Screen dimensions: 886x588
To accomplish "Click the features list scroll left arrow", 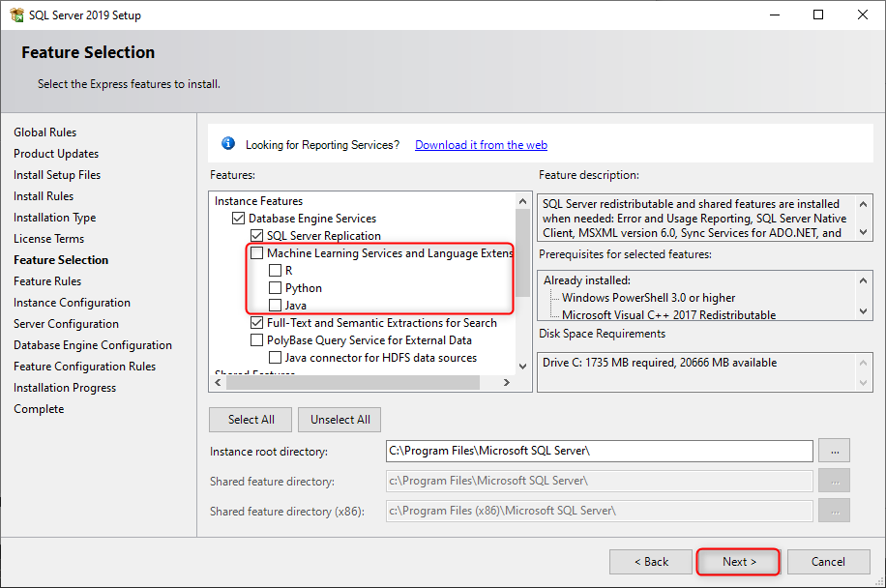I will 218,382.
